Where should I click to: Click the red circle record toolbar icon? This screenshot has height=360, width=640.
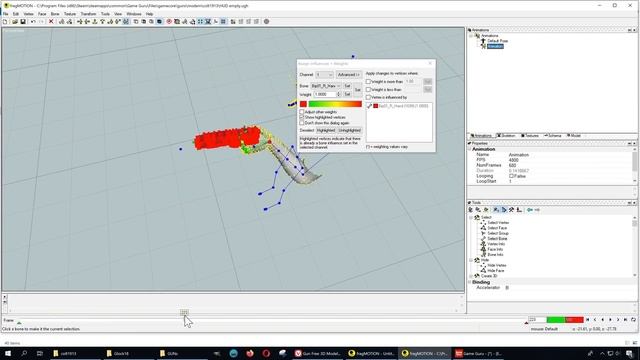[169, 22]
